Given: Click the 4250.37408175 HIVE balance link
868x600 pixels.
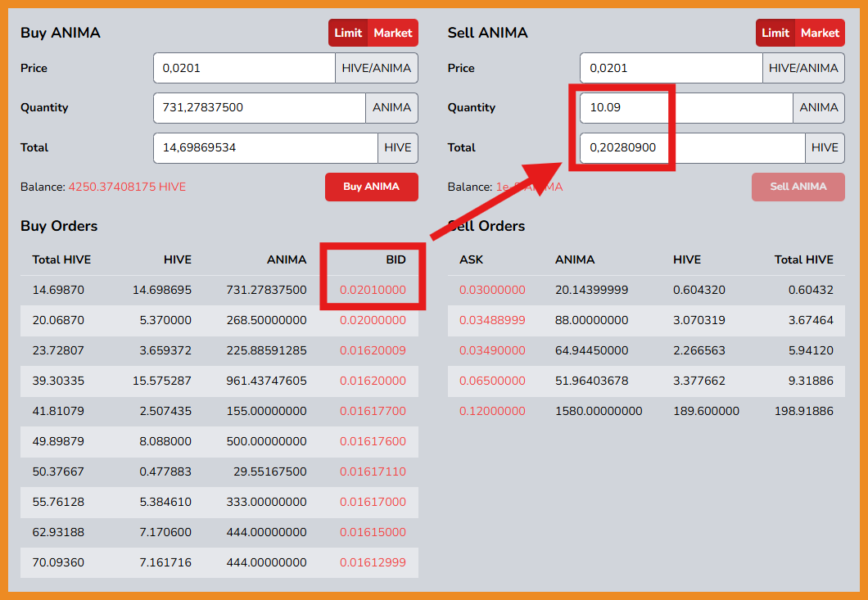Looking at the screenshot, I should tap(127, 187).
